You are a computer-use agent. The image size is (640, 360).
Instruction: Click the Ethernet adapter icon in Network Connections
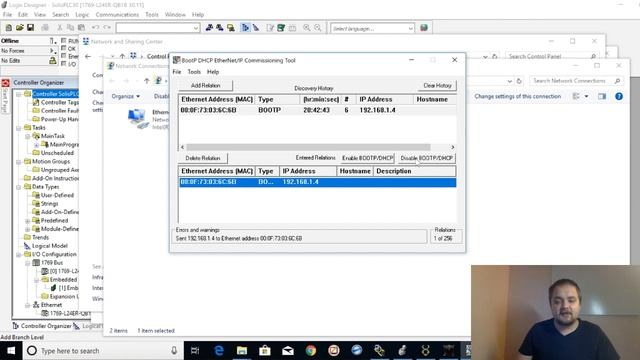coord(138,119)
